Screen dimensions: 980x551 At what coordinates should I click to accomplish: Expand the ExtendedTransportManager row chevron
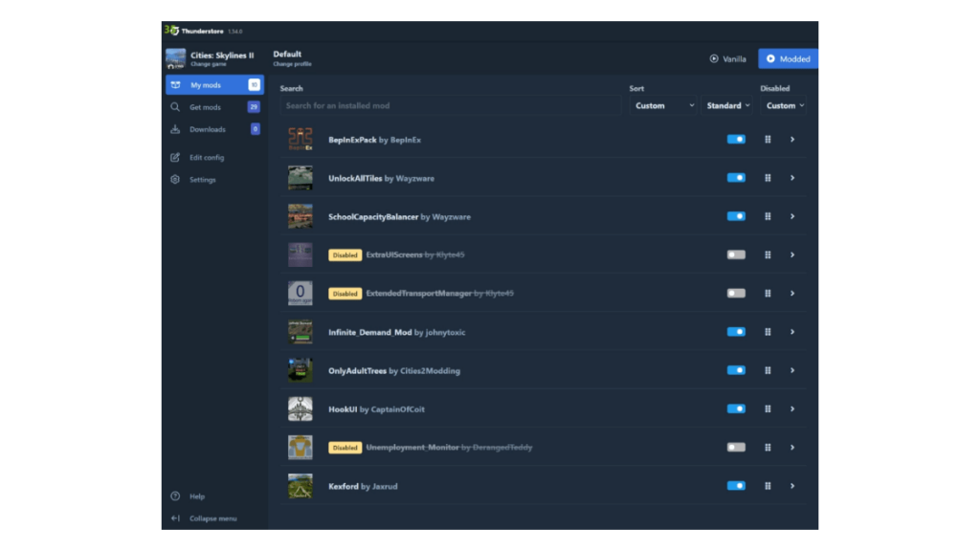click(x=792, y=293)
